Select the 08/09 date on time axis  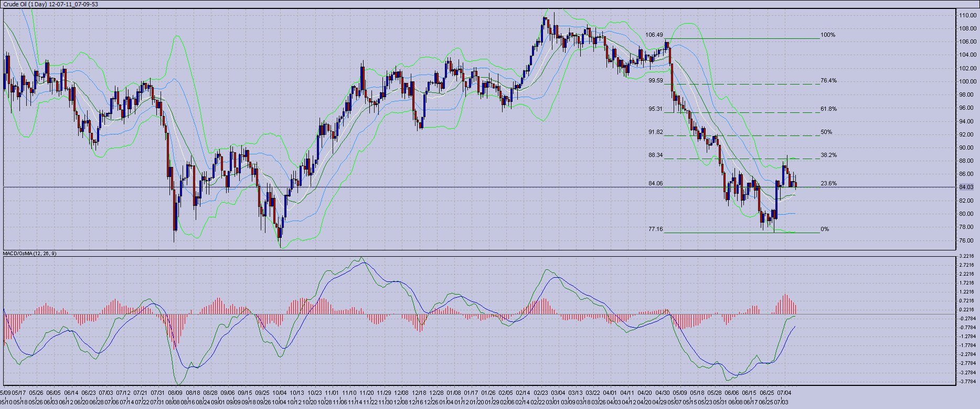(175, 393)
